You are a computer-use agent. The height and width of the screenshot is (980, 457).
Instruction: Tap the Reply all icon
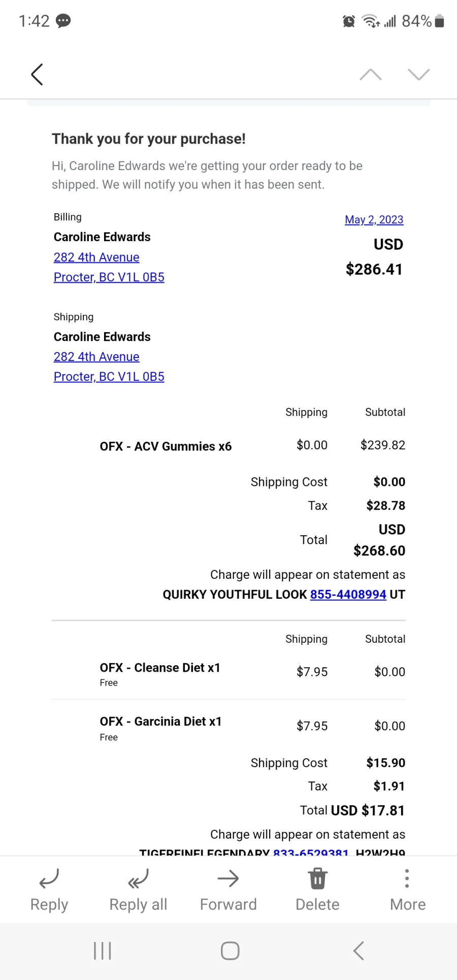click(x=138, y=878)
